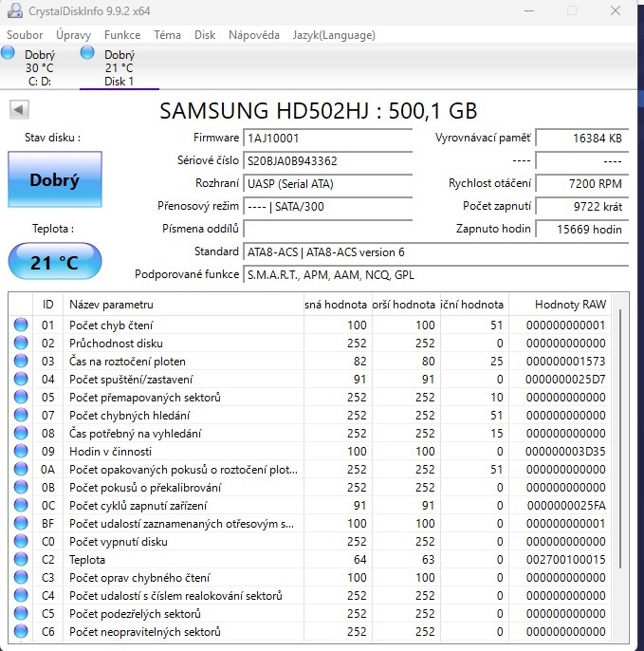Select the Počet chyb čtení row text
Screen dimensions: 644x651
[111, 325]
